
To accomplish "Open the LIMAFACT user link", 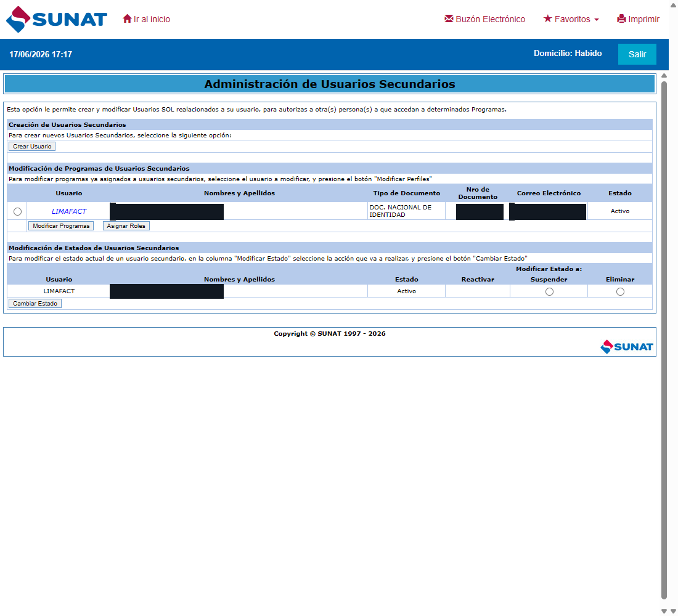I will coord(69,211).
